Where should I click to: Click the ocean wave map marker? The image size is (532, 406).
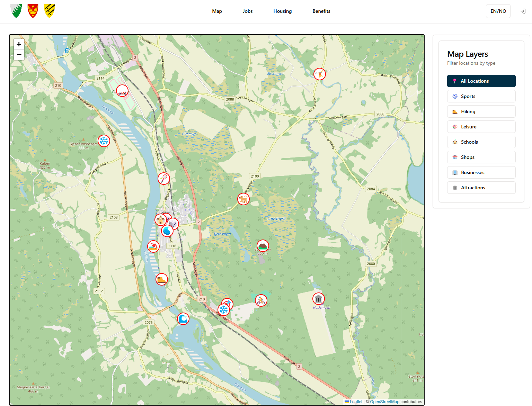183,318
